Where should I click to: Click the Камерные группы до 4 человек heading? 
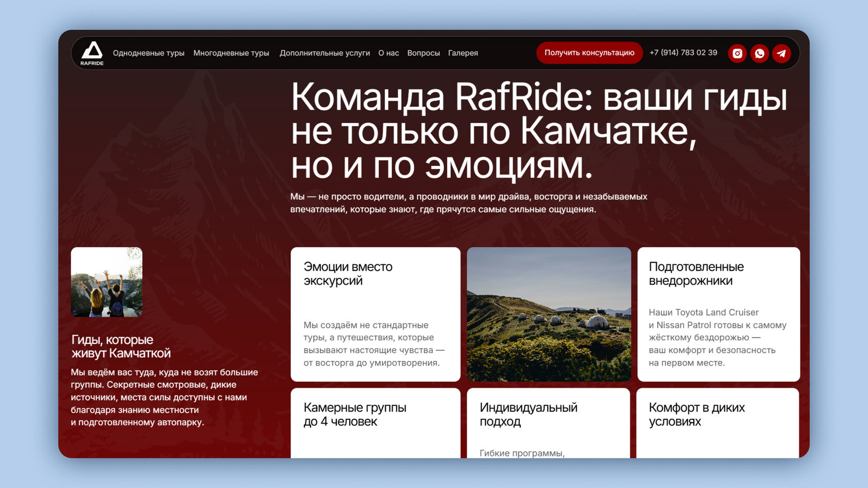pos(355,415)
